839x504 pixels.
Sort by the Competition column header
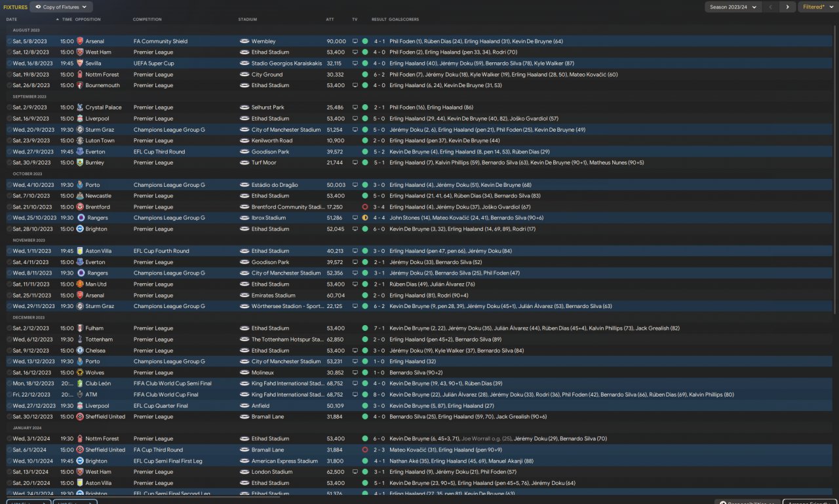147,20
